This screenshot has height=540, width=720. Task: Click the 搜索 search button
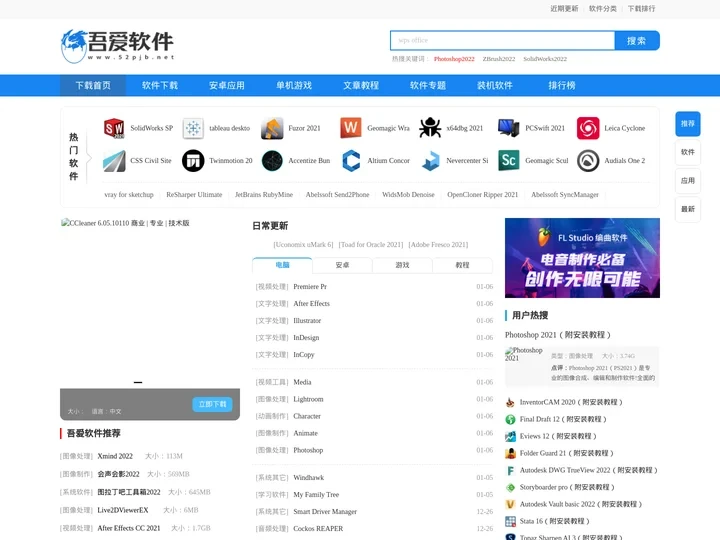click(637, 41)
